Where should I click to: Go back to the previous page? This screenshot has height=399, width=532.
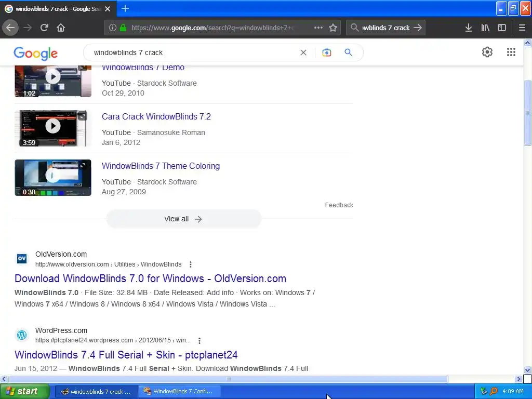click(10, 28)
